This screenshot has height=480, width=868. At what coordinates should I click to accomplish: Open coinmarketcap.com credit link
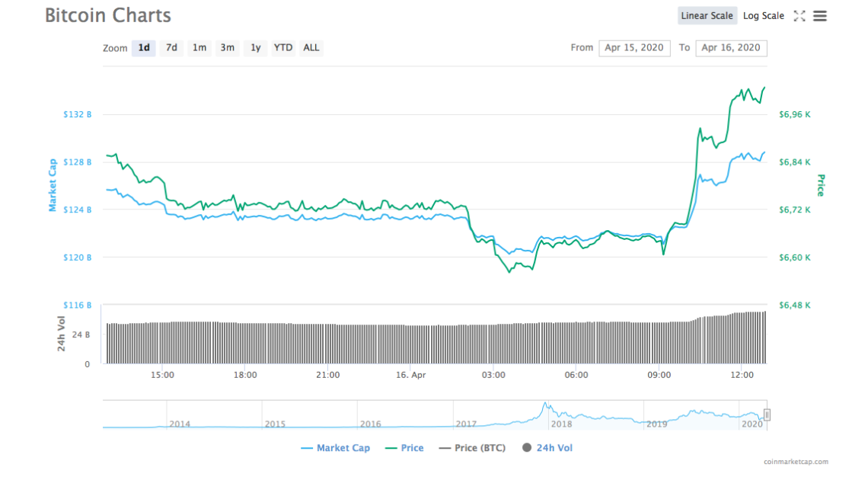tap(796, 462)
